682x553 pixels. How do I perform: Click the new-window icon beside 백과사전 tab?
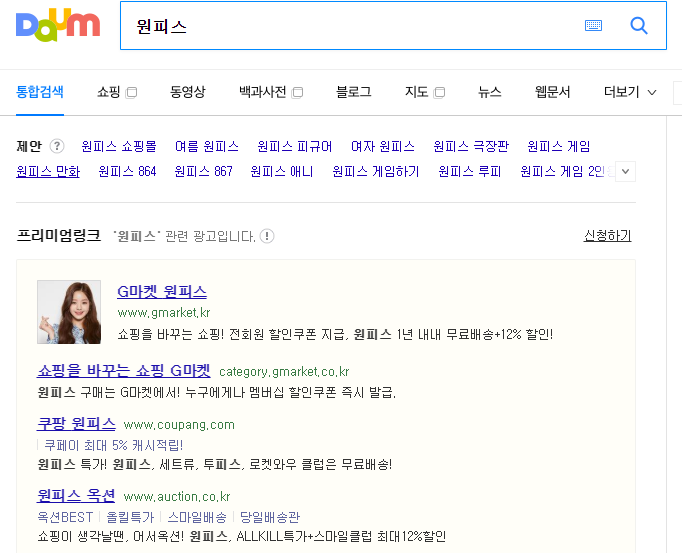pos(297,92)
